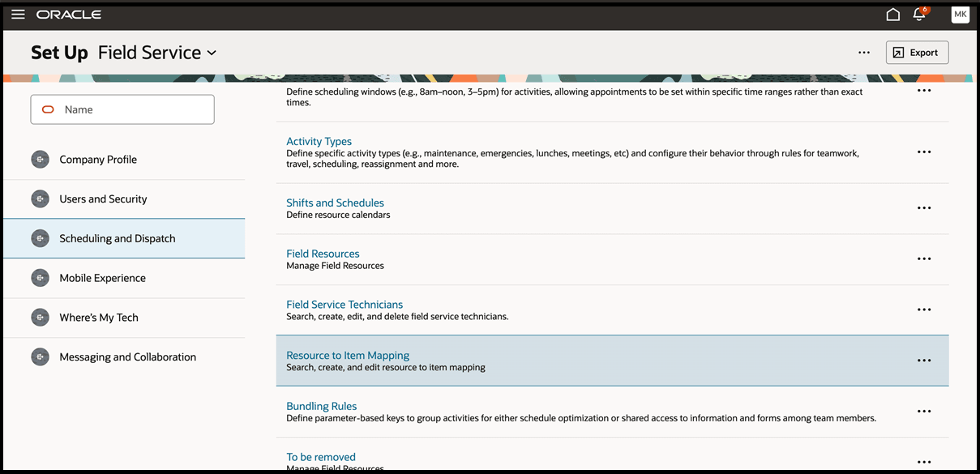The image size is (980, 474).
Task: Open MK user profile avatar
Action: (960, 15)
